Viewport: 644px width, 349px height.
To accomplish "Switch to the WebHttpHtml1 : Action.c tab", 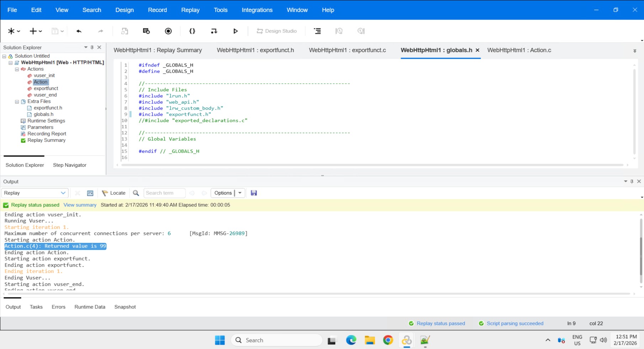I will 519,50.
